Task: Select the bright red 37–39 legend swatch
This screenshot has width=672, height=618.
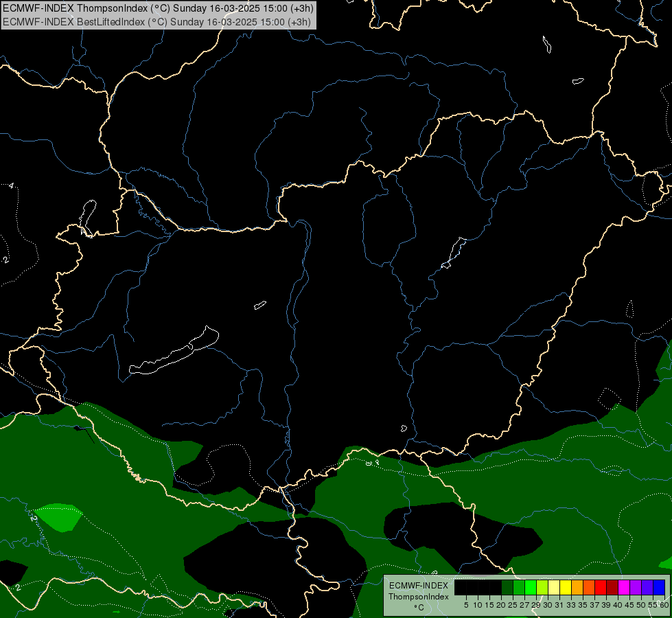Action: pos(601,587)
